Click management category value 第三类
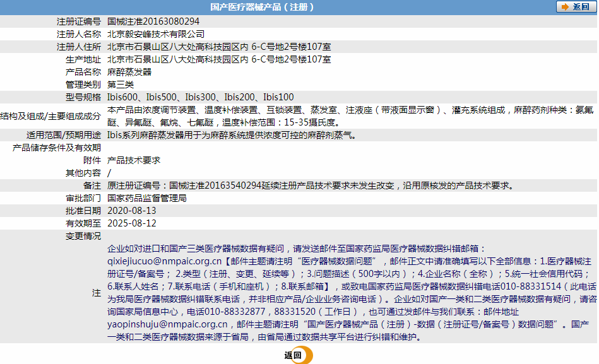 click(x=121, y=85)
